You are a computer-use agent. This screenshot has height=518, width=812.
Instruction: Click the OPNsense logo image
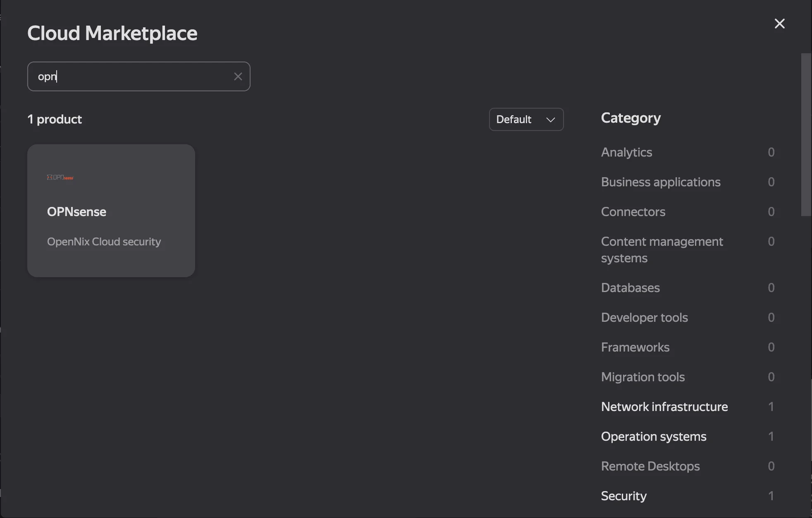pos(60,177)
